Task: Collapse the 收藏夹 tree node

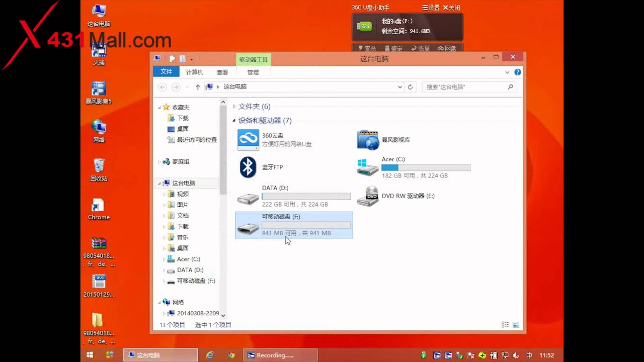Action: (x=160, y=107)
